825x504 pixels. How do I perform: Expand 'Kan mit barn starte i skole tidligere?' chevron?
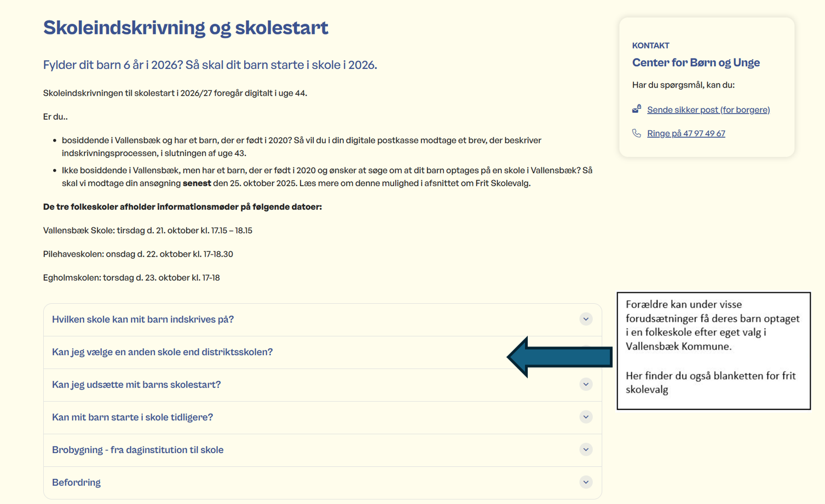point(586,417)
